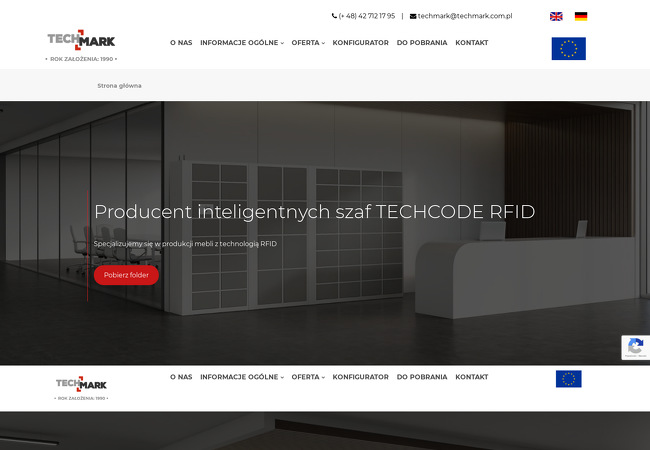Viewport: 650px width, 450px height.
Task: Click ROK ZAŁOŻENIA: 1990 text under top logo
Action: 81,59
